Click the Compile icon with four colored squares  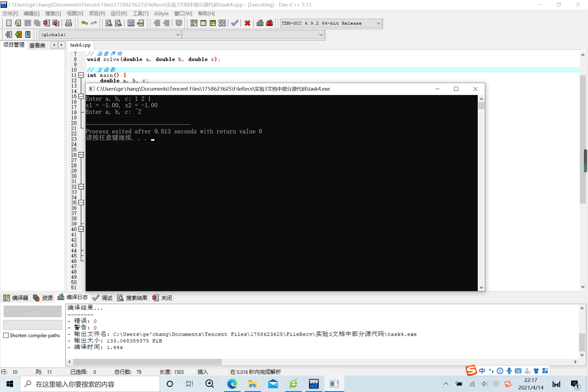coord(194,23)
